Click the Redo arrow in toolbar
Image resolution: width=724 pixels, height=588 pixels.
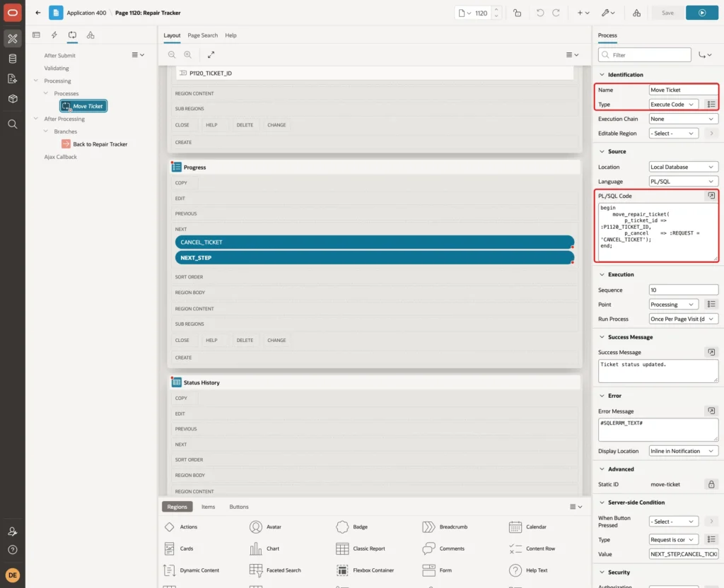(556, 13)
